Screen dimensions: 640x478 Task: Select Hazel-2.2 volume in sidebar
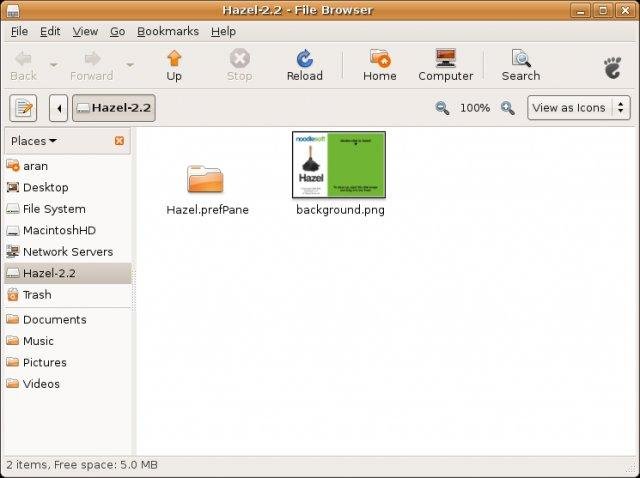point(68,273)
